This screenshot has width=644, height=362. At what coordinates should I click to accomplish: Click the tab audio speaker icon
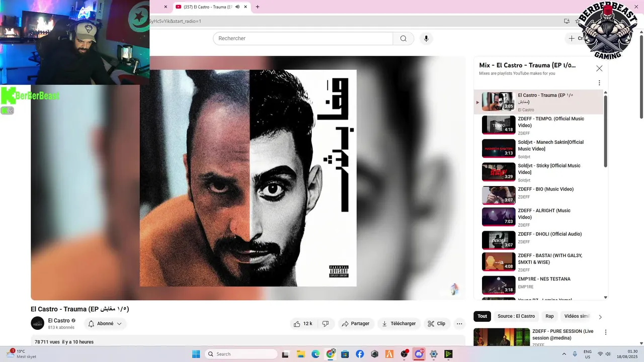237,7
